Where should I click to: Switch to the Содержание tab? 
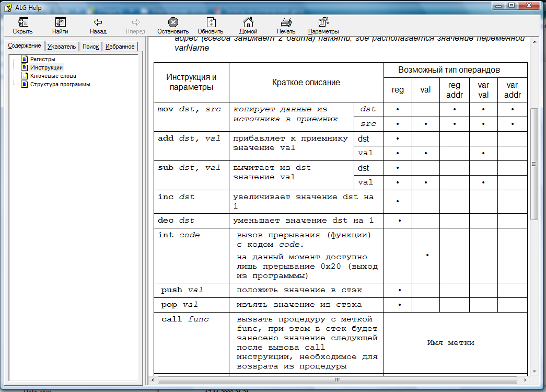coord(25,45)
